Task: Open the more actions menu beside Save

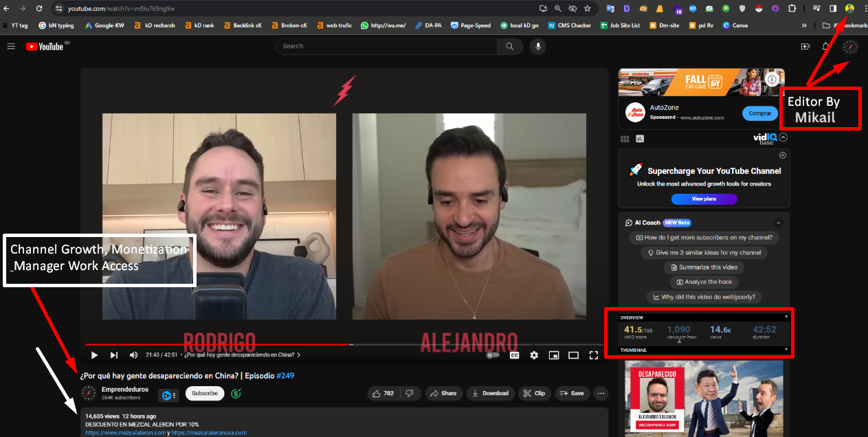Action: pos(601,393)
